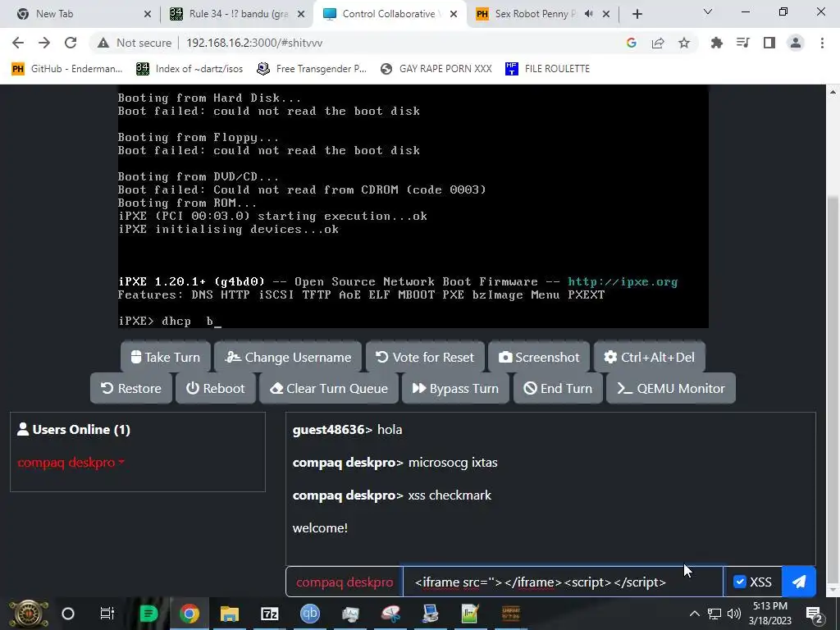Click the Bypass Turn button

pos(456,388)
